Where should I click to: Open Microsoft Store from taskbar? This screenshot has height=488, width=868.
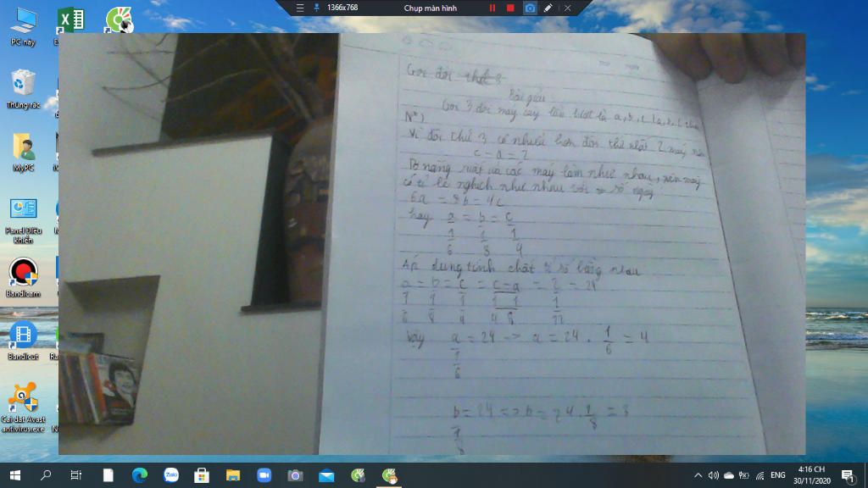click(x=202, y=475)
